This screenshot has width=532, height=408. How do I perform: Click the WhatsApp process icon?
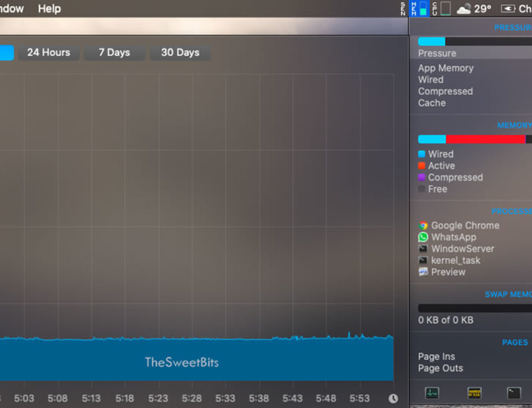(423, 237)
